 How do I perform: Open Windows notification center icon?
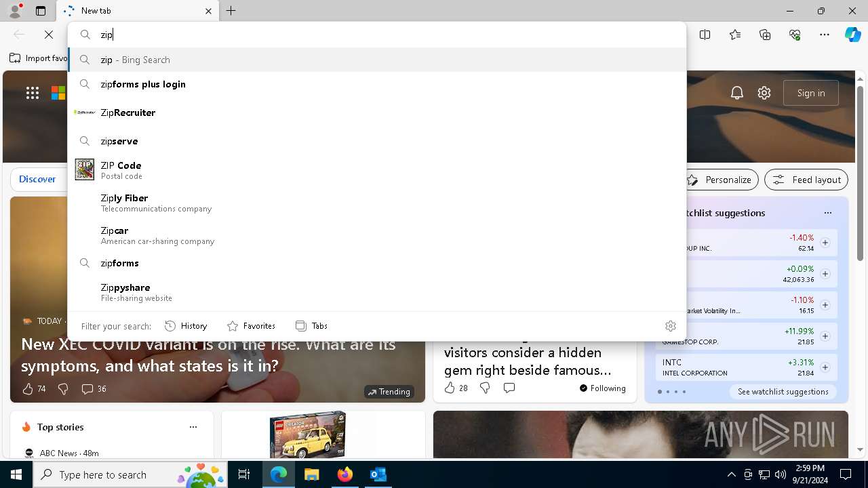tap(846, 474)
